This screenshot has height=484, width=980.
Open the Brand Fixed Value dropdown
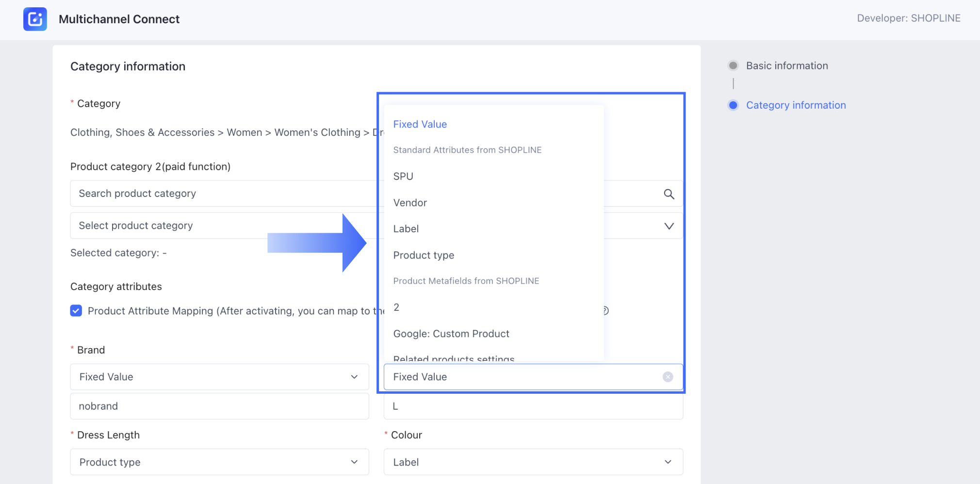pos(219,377)
